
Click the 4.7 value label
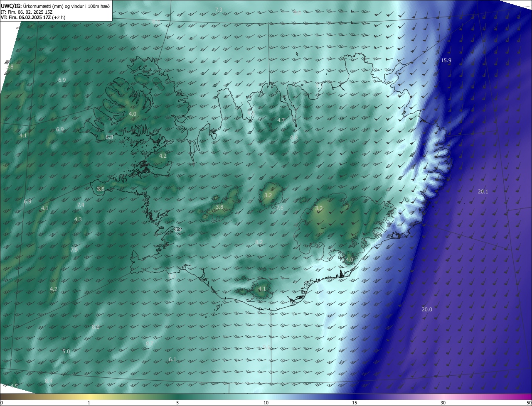coord(281,120)
